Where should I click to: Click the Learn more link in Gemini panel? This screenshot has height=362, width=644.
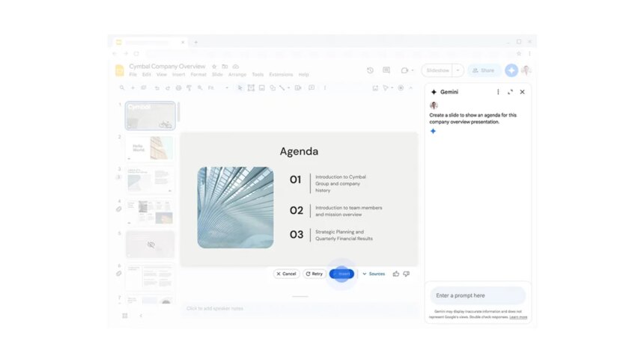tap(518, 317)
